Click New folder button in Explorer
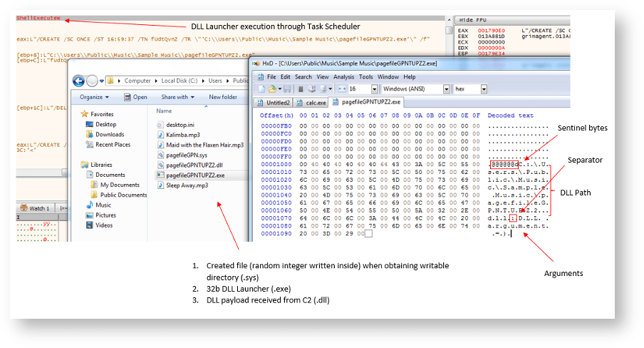 pyautogui.click(x=223, y=97)
